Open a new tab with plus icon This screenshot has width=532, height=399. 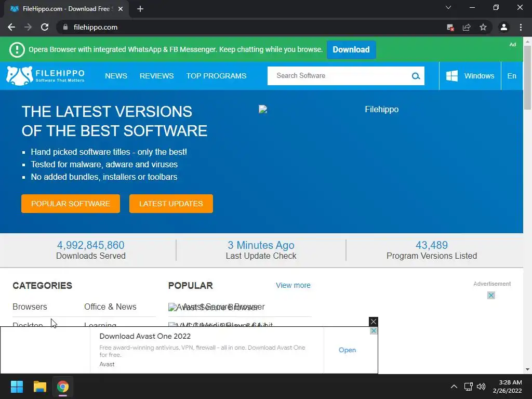click(140, 9)
